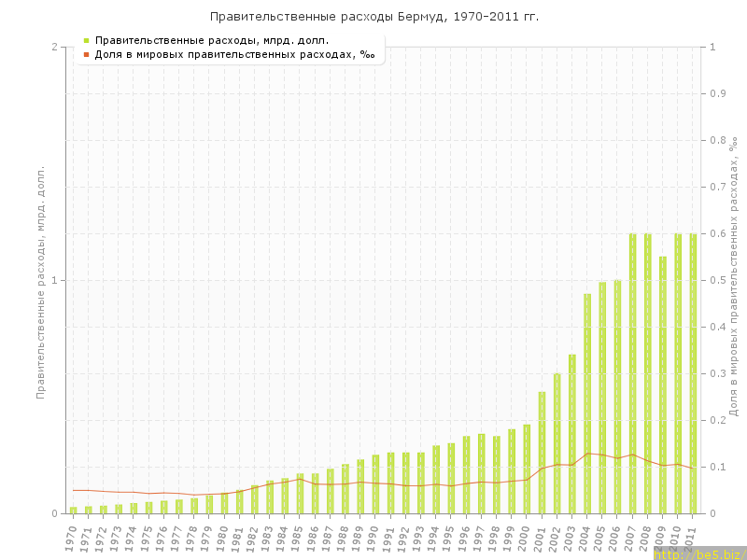The width and height of the screenshot is (747, 560).
Task: Click the left axis title 'Правительственные расходы'
Action: click(x=40, y=280)
